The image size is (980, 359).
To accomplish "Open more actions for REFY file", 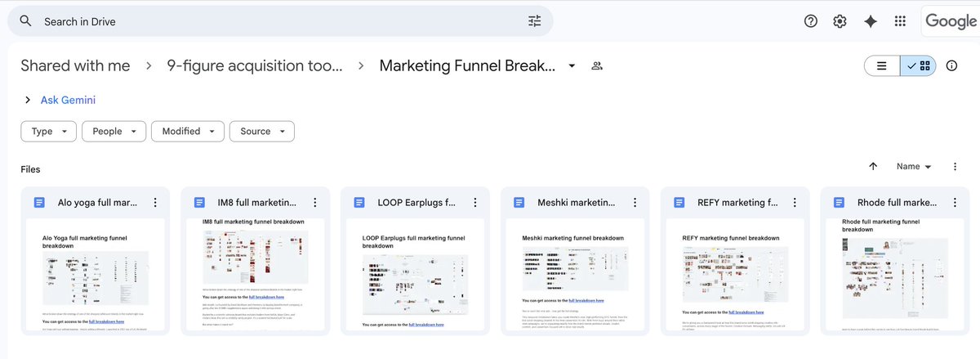I will (x=795, y=203).
